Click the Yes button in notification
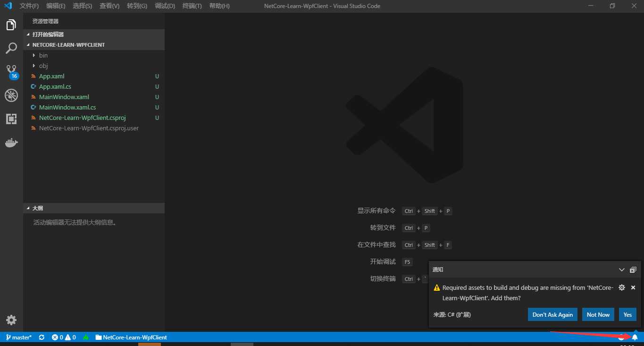Viewport: 644px width, 346px height. click(x=627, y=315)
